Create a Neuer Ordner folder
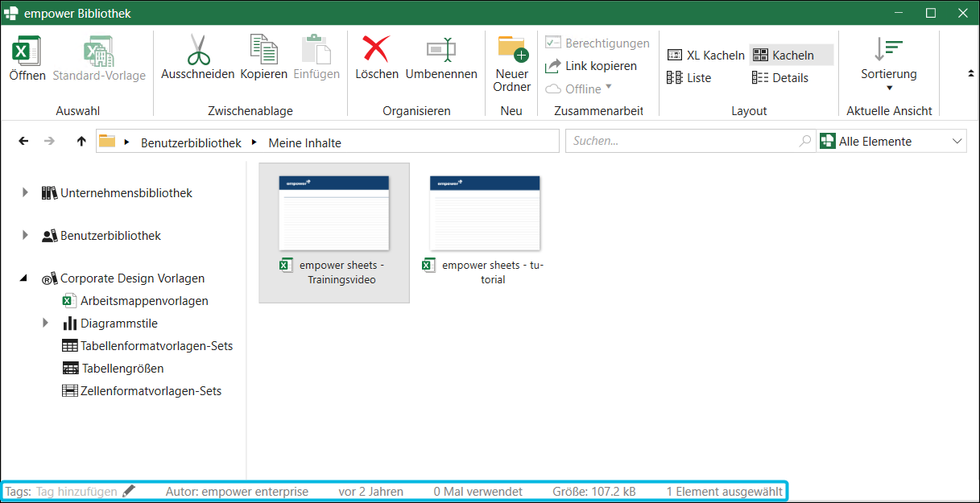The height and width of the screenshot is (503, 980). [x=512, y=64]
